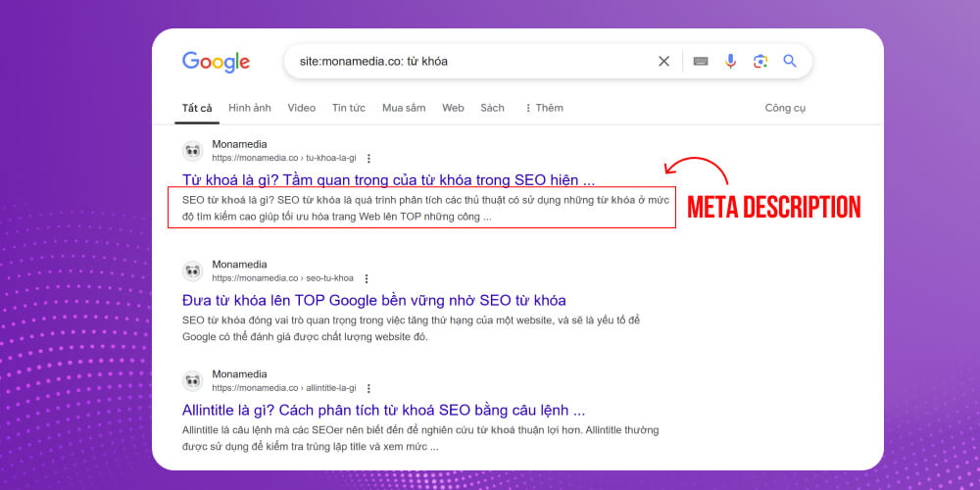This screenshot has width=980, height=490.
Task: Click snippet starting SEO từ khóa đóng vai trò
Action: coord(412,328)
